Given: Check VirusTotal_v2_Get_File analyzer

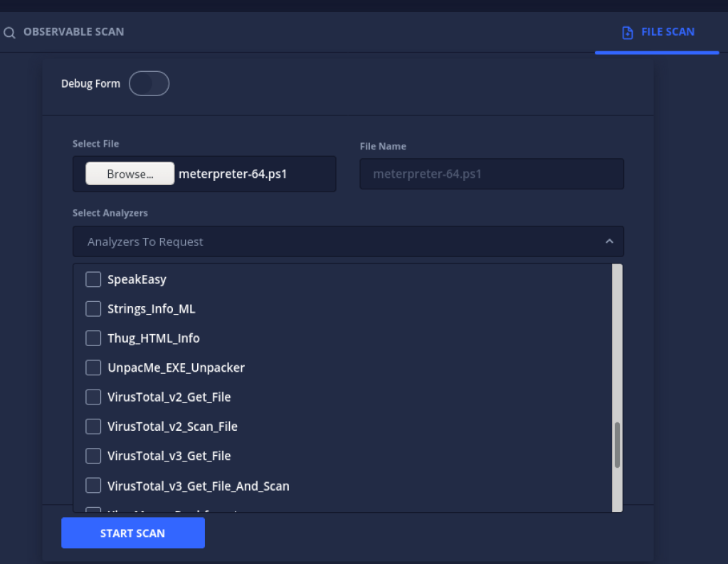Looking at the screenshot, I should 93,397.
